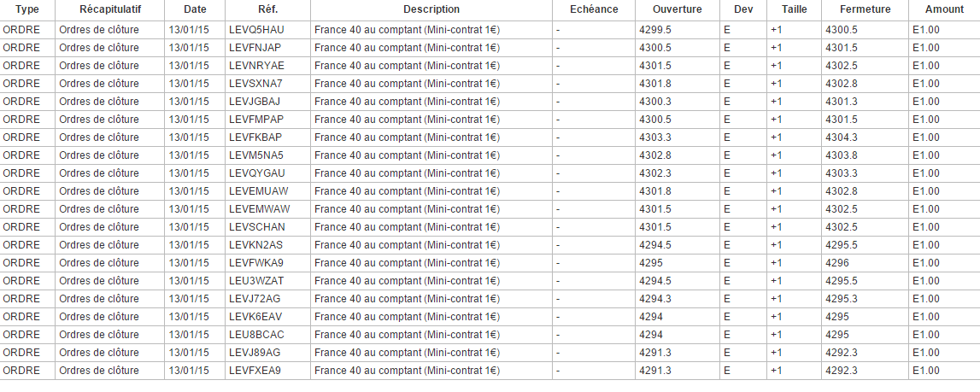Sort by the Récapitulatif column header
The image size is (980, 392).
110,9
